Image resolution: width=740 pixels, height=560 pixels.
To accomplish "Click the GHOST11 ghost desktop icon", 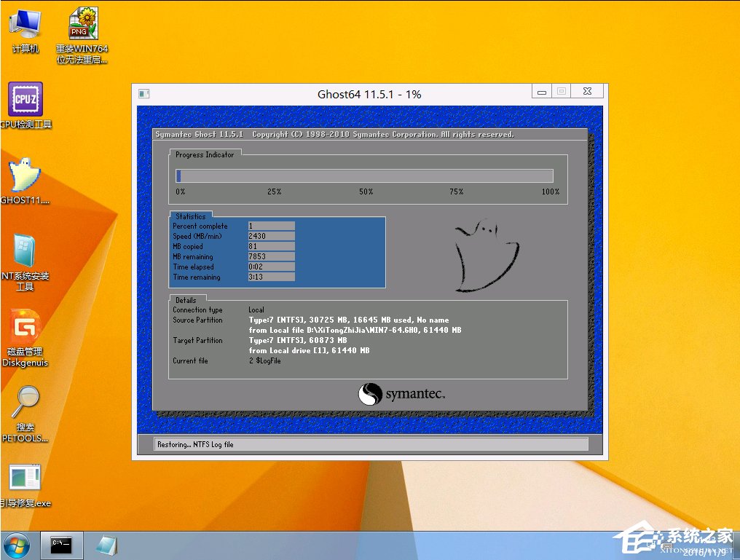I will click(25, 176).
